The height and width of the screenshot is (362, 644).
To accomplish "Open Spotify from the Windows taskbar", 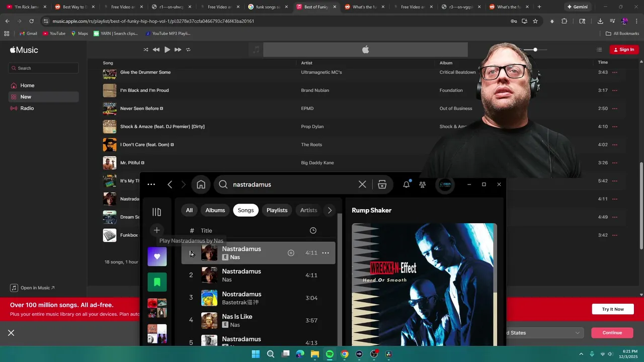I will pos(330,354).
